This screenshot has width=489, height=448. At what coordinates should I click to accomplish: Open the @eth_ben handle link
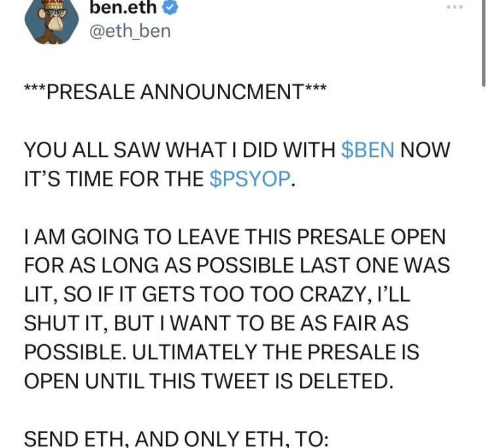point(129,30)
